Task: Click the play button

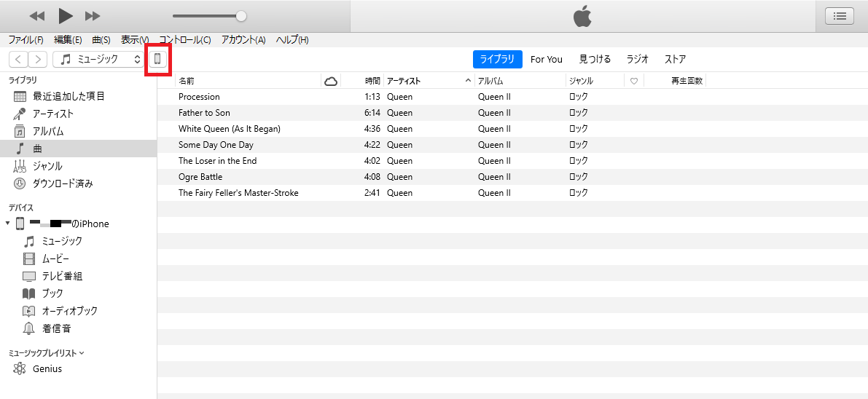Action: [66, 16]
